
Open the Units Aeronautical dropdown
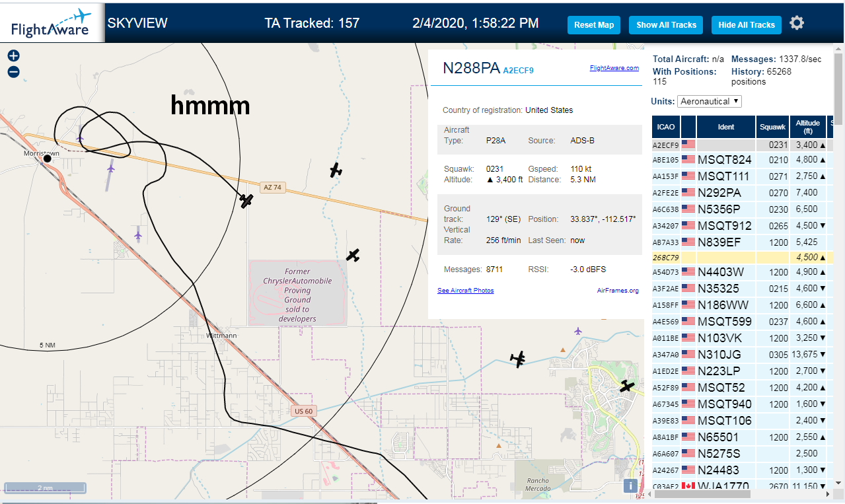click(x=710, y=102)
